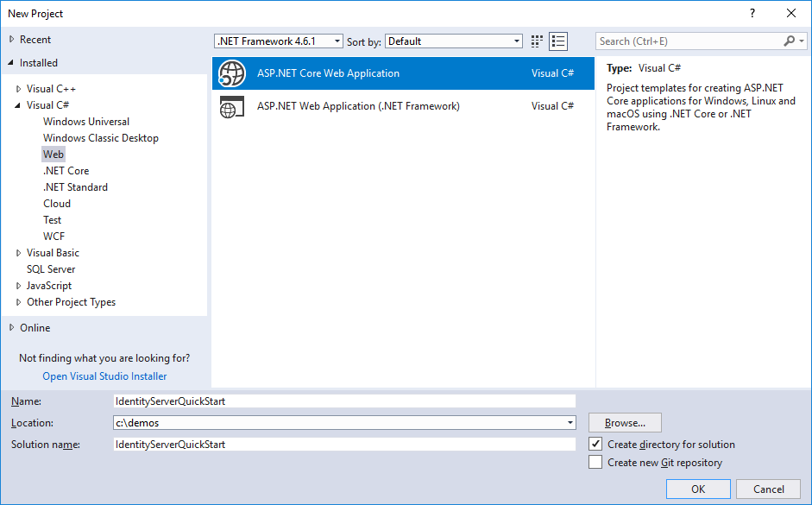
Task: Expand the Online section
Action: [x=12, y=328]
